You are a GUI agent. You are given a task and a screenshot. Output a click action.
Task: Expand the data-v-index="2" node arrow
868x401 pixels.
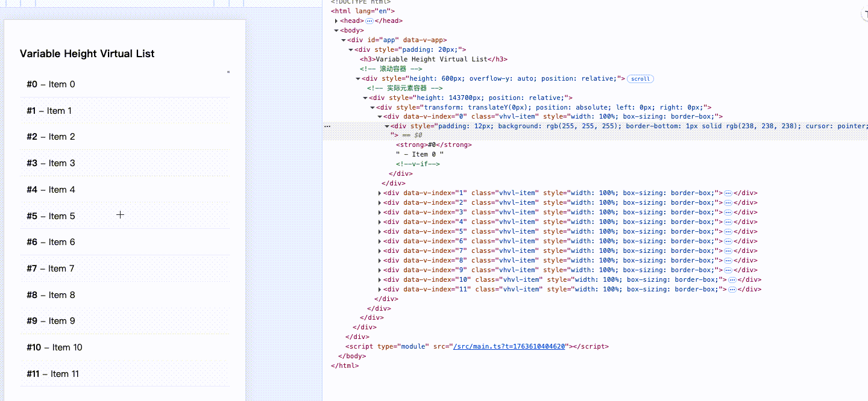pyautogui.click(x=380, y=203)
